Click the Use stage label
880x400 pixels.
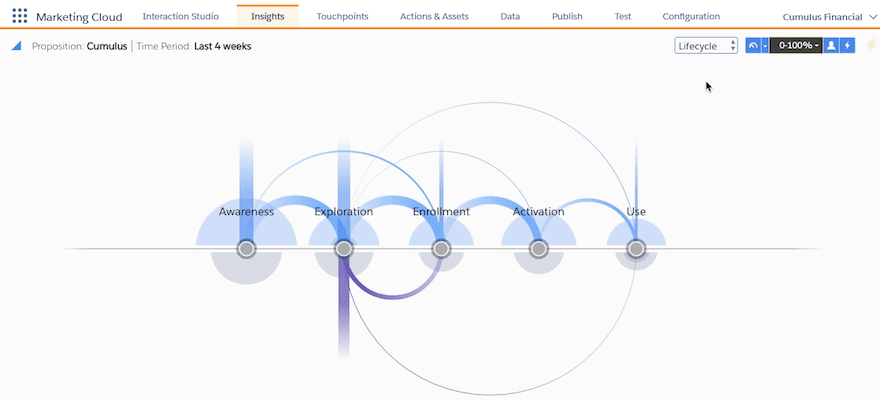[636, 212]
